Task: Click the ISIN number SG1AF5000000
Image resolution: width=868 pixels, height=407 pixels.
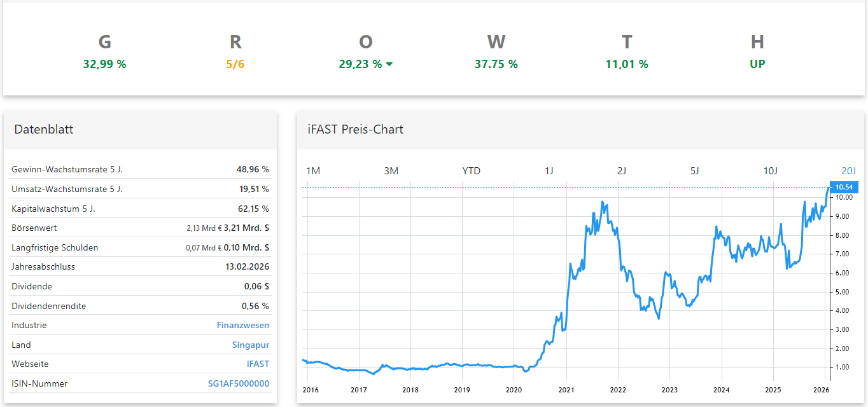Action: point(238,383)
